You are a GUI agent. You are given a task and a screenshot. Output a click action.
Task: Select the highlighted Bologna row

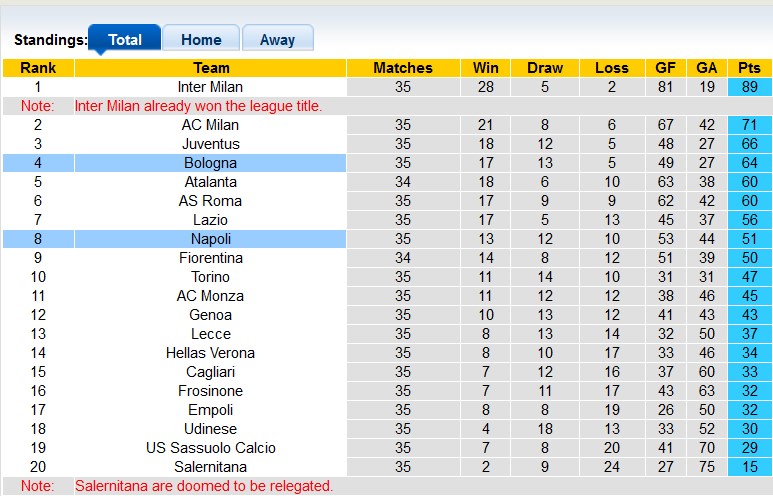pos(210,163)
